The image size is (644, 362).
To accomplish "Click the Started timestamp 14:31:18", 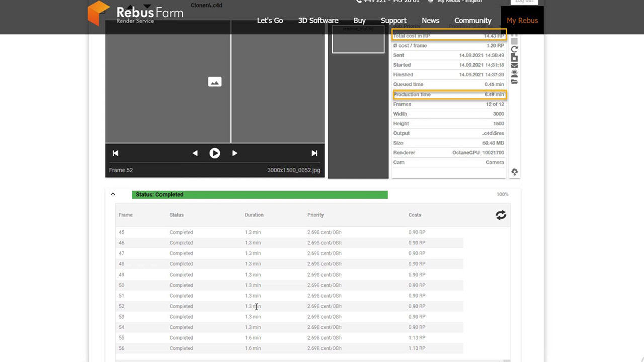I will (481, 65).
